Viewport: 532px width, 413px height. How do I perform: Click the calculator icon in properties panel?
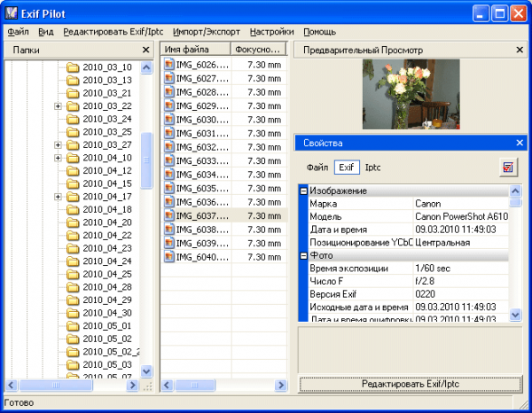(x=508, y=167)
